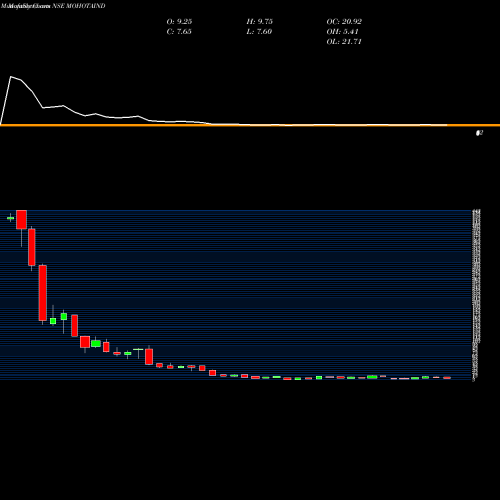Viewport: 500px width, 500px height.
Task: Click the OL: 21.71 value
Action: (x=344, y=42)
